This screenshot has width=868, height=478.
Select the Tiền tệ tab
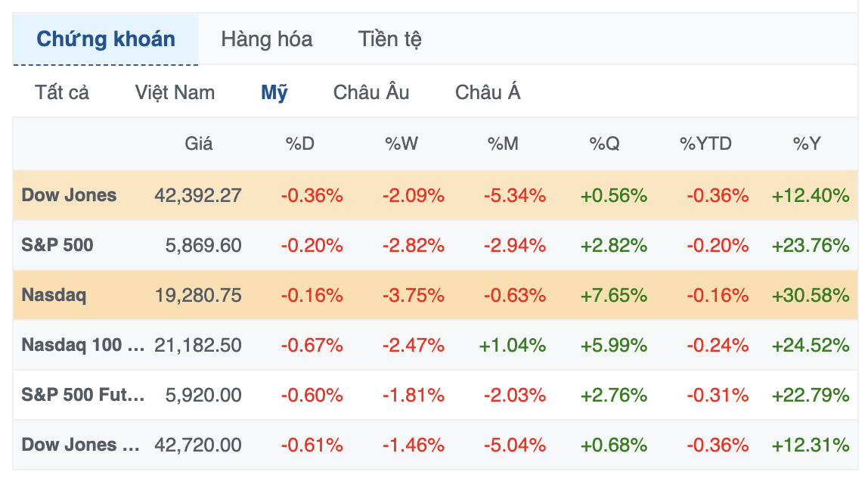coord(389,39)
